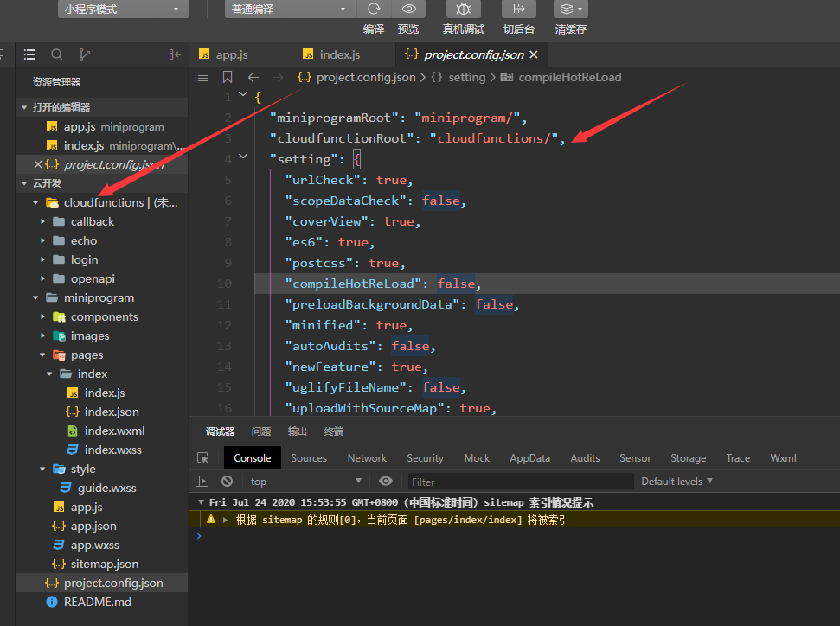The width and height of the screenshot is (840, 626).
Task: Switch to the 问题 panel tab
Action: click(x=261, y=431)
